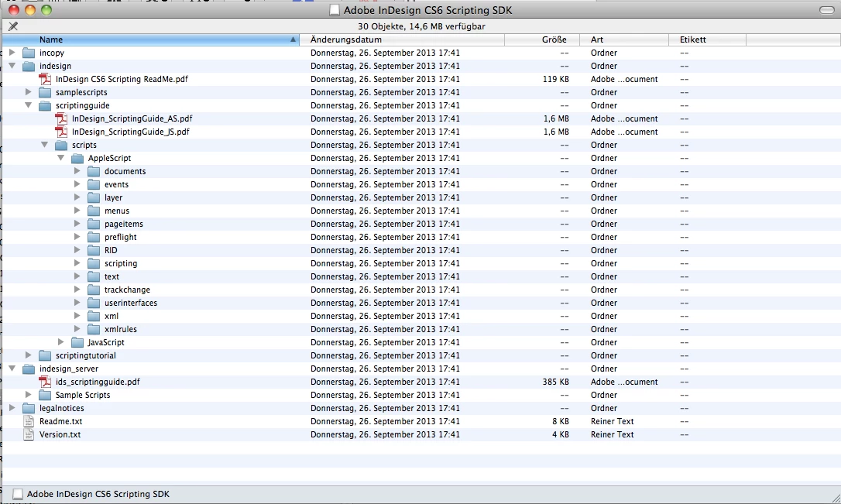Expand the incopy folder
Image resolution: width=841 pixels, height=504 pixels.
point(12,53)
